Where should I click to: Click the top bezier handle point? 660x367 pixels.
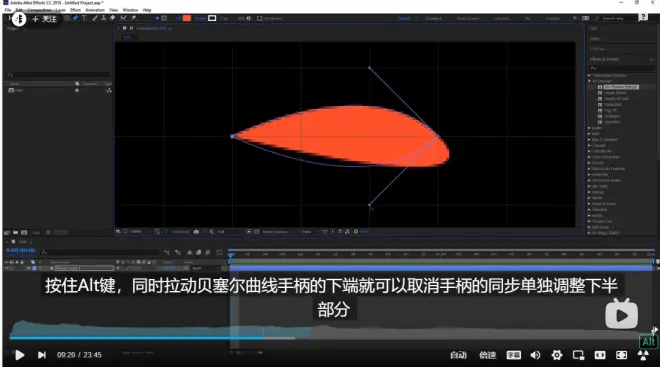(x=370, y=67)
